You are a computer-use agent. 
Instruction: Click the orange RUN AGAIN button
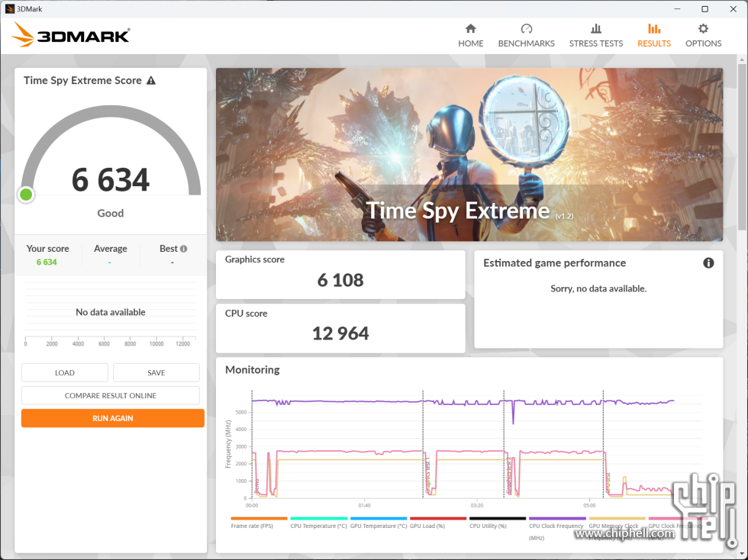click(x=113, y=418)
